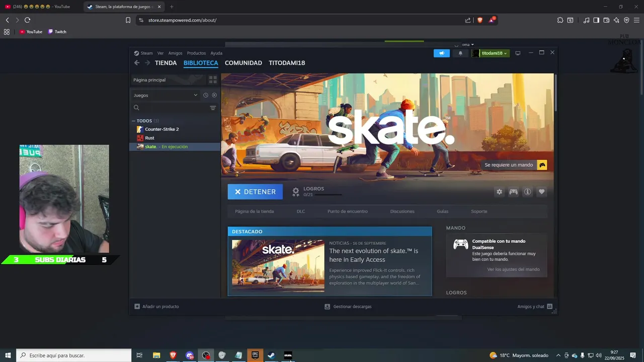Open Amigos y chat panel
Viewport: 644px width, 362px height.
[x=535, y=306]
